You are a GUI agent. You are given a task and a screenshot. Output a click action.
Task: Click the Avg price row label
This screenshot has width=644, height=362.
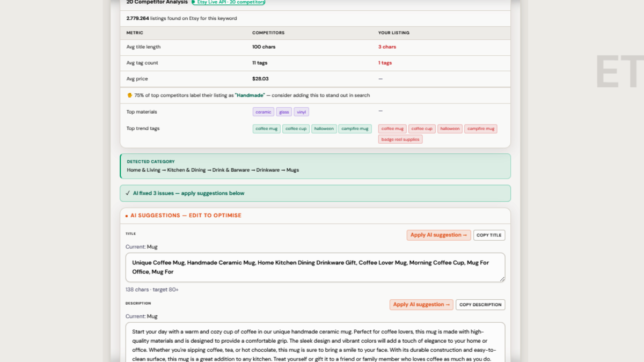click(x=137, y=79)
